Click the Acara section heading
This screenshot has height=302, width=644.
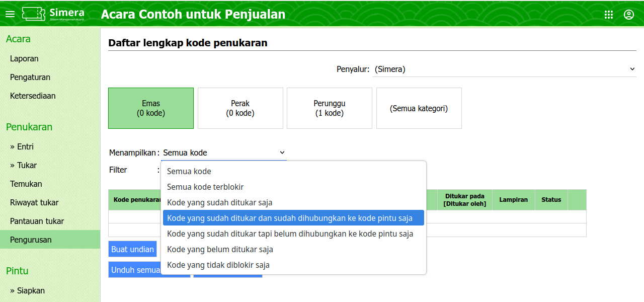[18, 39]
